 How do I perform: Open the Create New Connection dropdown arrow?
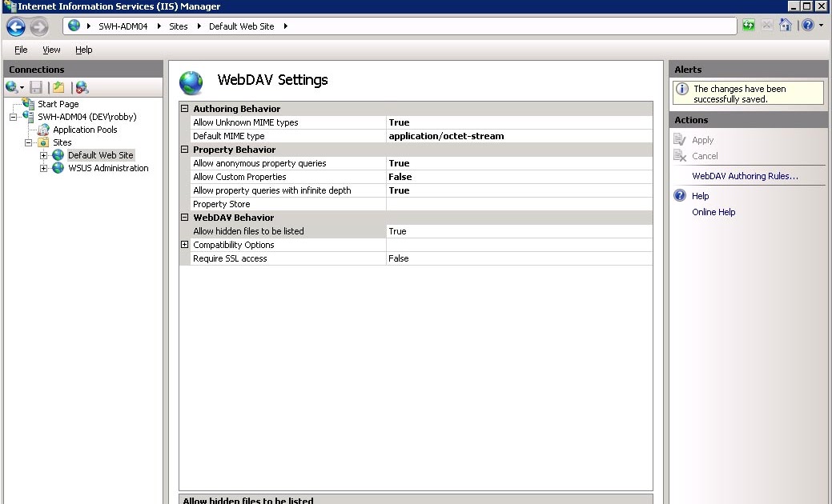pyautogui.click(x=22, y=88)
